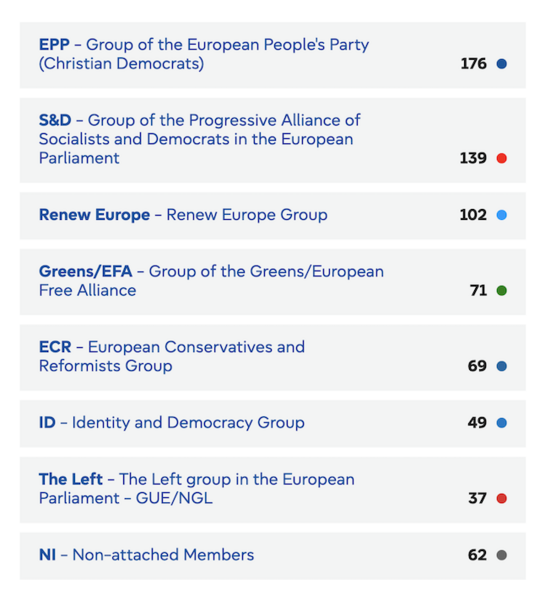Open The Left GUE/NGL group link
The width and height of the screenshot is (540, 600).
coord(197,489)
